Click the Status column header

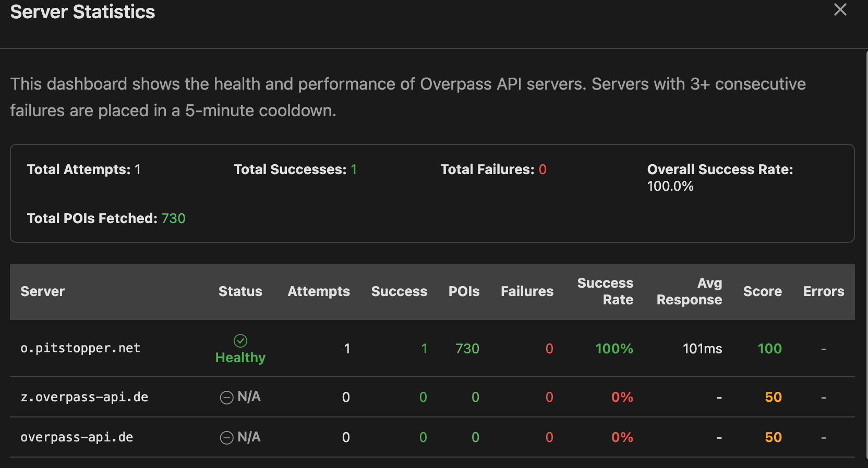coord(240,291)
